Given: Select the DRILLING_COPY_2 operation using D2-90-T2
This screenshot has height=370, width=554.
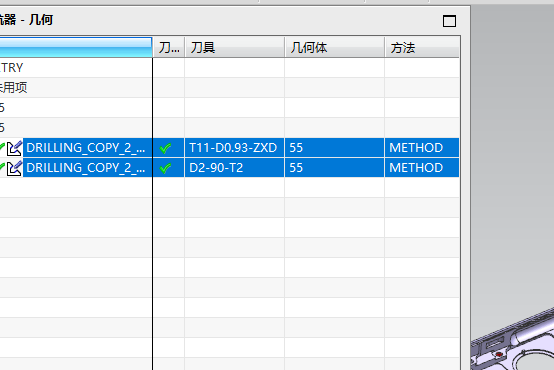Looking at the screenshot, I should click(86, 168).
